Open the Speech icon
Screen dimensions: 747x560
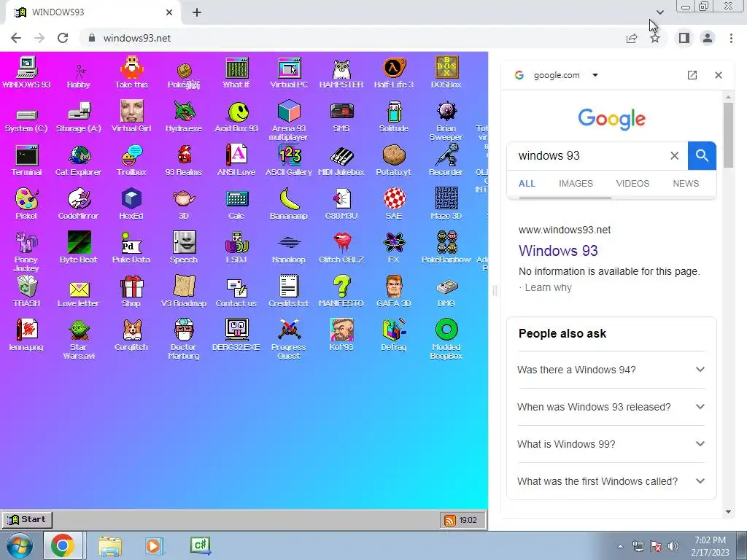(184, 248)
